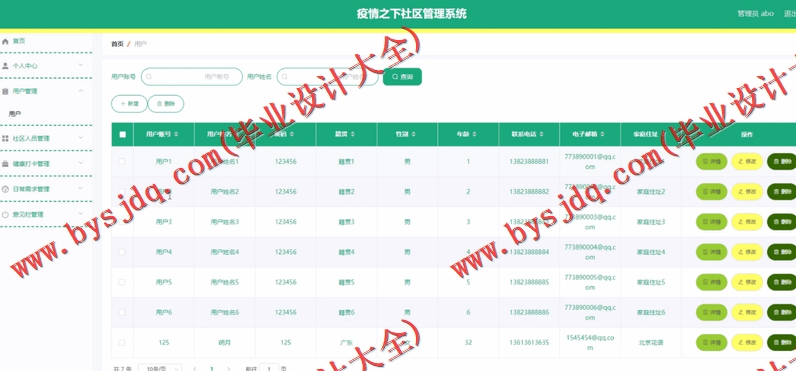Click 修改 for the 用户3 row
This screenshot has width=796, height=371.
tap(747, 222)
